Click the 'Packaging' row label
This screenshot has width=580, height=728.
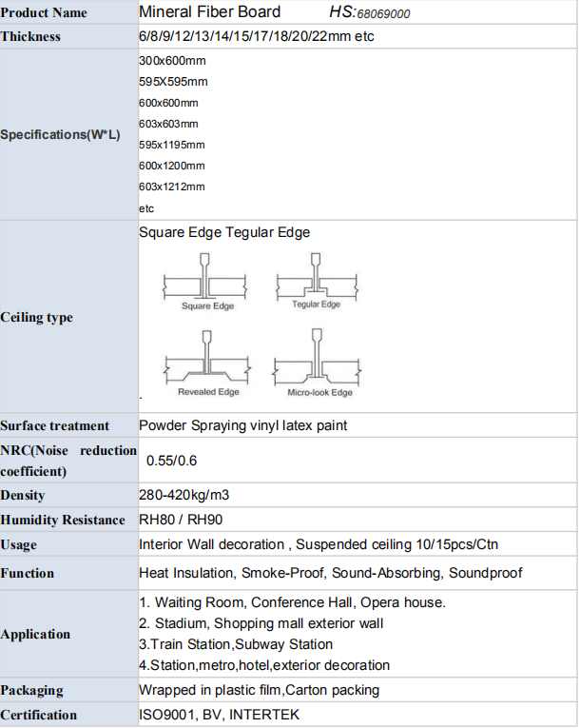(x=32, y=691)
